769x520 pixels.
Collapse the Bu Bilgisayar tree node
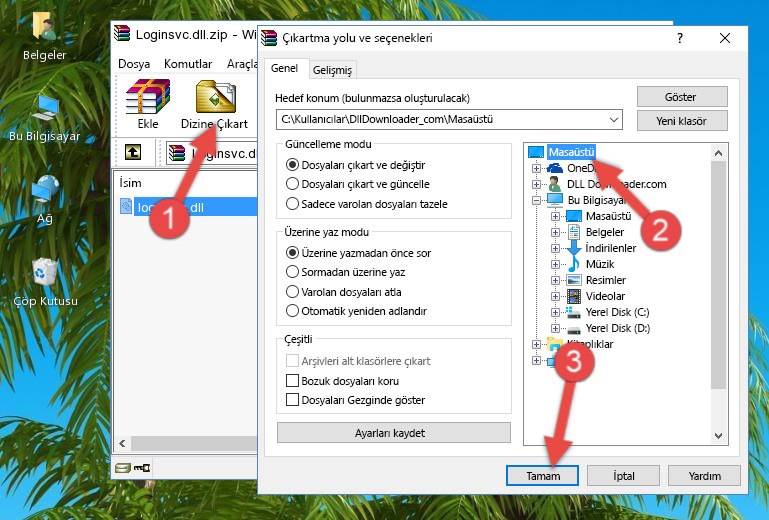pos(537,200)
